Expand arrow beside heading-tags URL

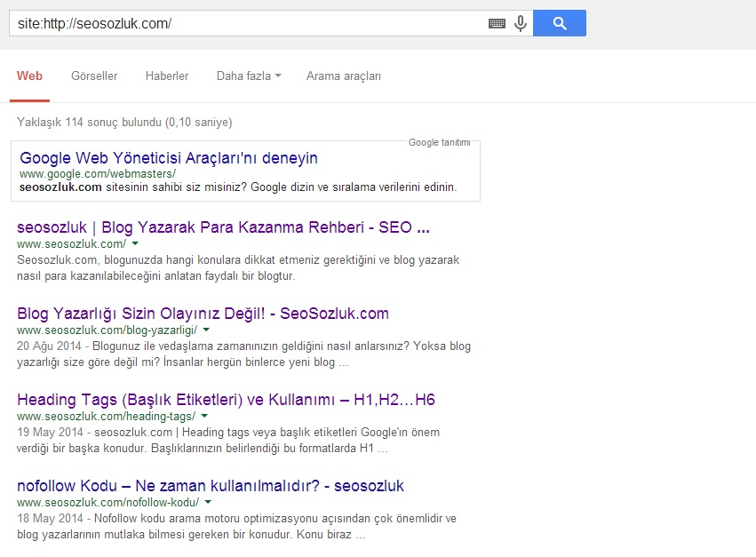click(204, 416)
